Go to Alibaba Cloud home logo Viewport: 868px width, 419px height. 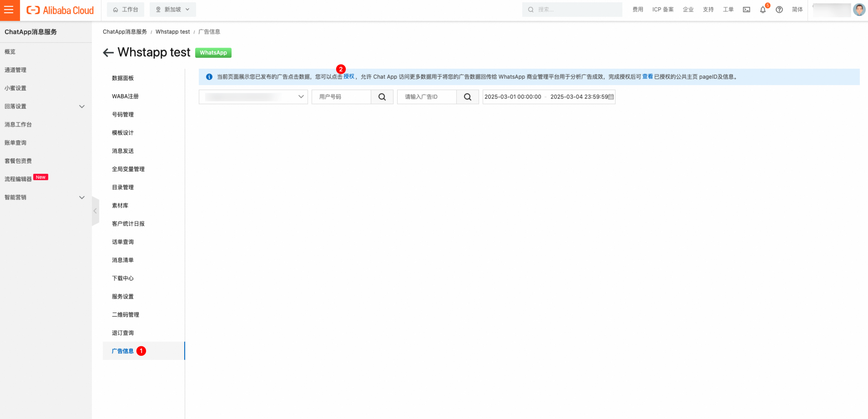coord(60,10)
